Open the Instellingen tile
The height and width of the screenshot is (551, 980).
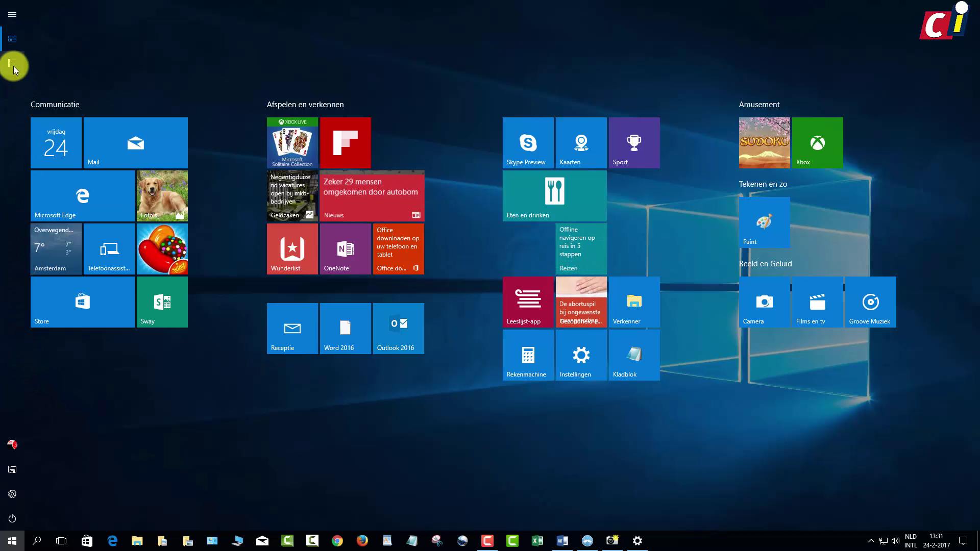580,355
